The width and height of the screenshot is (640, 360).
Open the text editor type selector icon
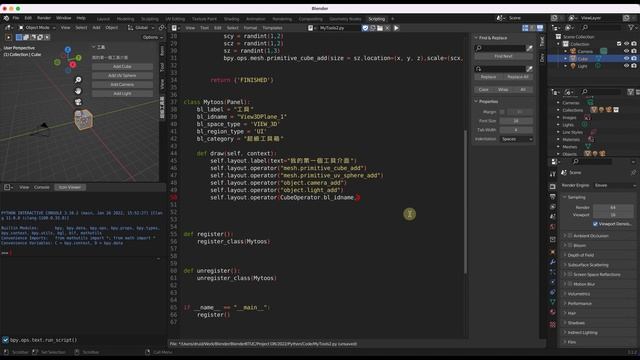coord(176,28)
